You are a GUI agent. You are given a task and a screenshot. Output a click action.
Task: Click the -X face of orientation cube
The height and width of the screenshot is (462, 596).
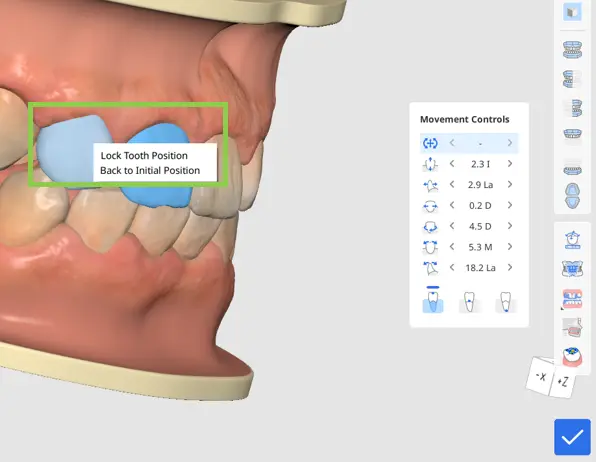click(x=541, y=376)
